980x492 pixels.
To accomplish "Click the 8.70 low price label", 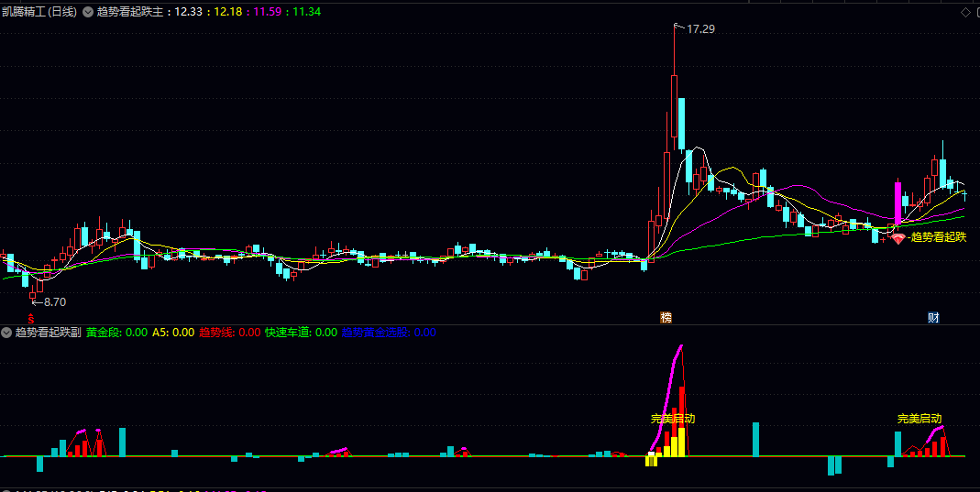I will (55, 302).
